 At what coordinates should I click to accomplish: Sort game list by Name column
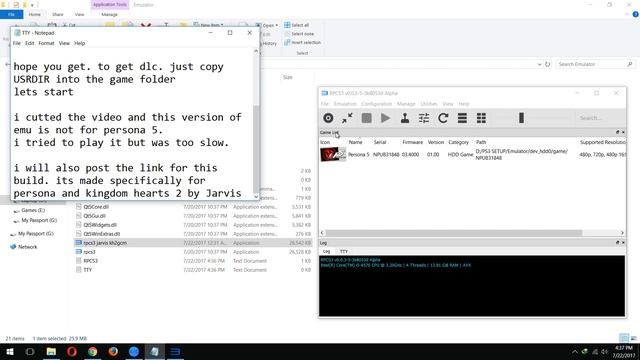tap(356, 142)
